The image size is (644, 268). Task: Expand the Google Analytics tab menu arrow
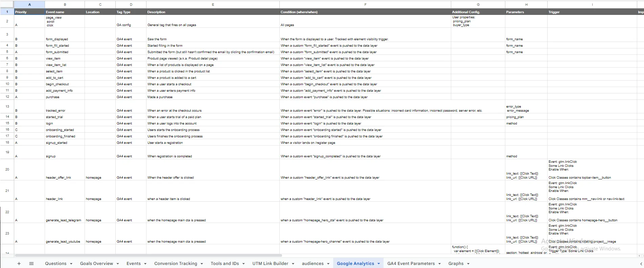(378, 264)
